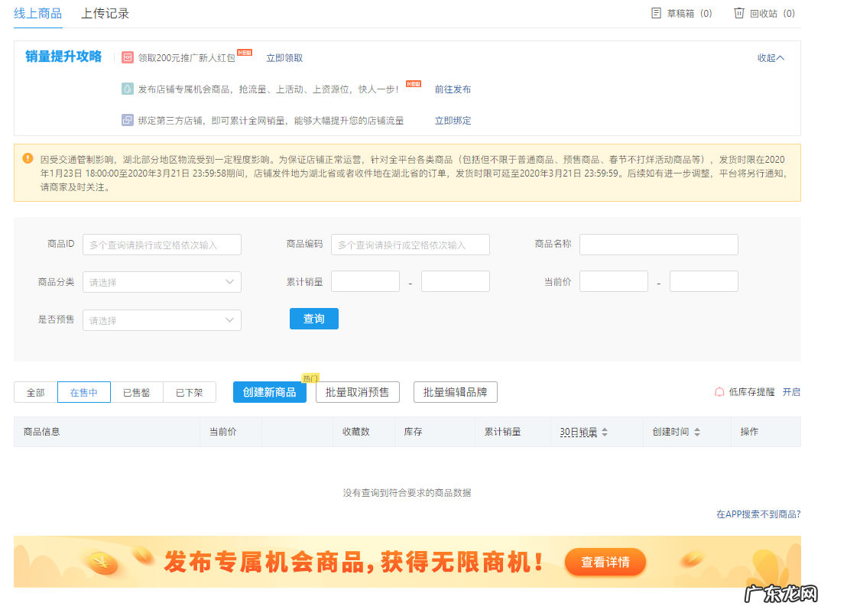Click the red envelope icon beside 领取200元推广新人红包

click(127, 57)
